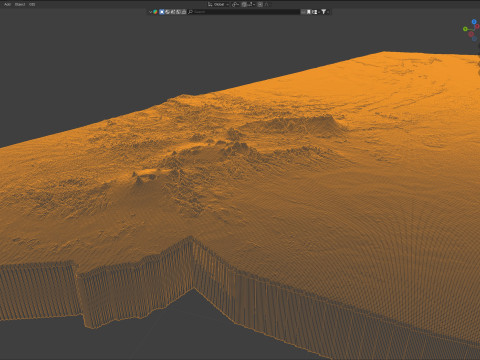Click the bookmark-style icon left of the funnel
This screenshot has width=480, height=360.
pos(309,12)
